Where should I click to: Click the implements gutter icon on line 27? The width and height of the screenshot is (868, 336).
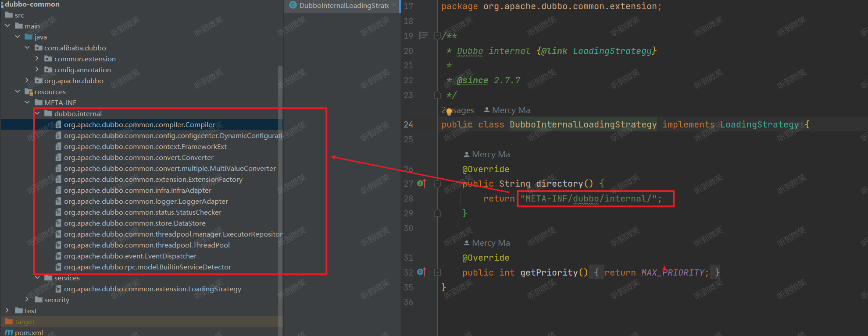coord(421,184)
